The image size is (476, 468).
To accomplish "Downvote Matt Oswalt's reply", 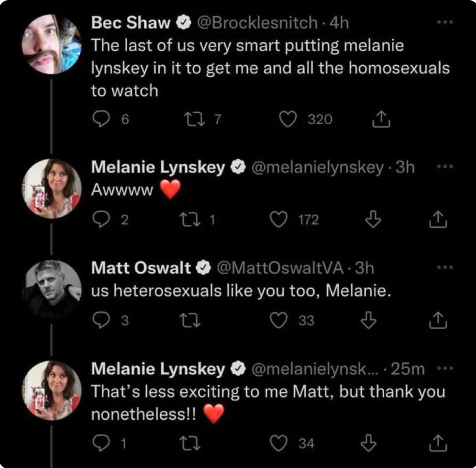I will [x=372, y=320].
